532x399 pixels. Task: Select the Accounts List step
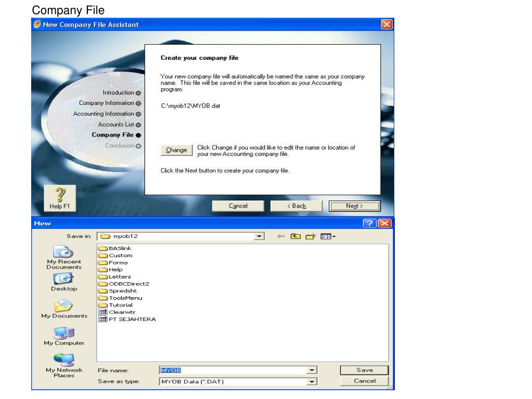click(119, 125)
